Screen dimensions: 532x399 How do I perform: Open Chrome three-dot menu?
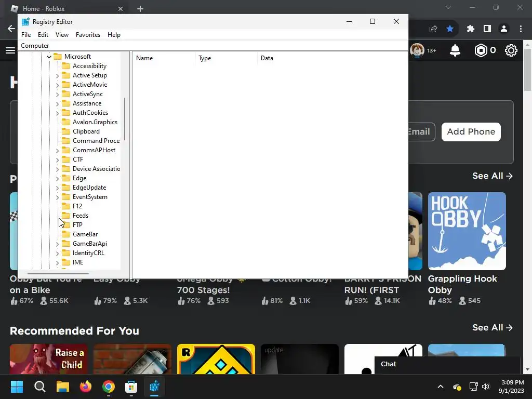pos(521,29)
